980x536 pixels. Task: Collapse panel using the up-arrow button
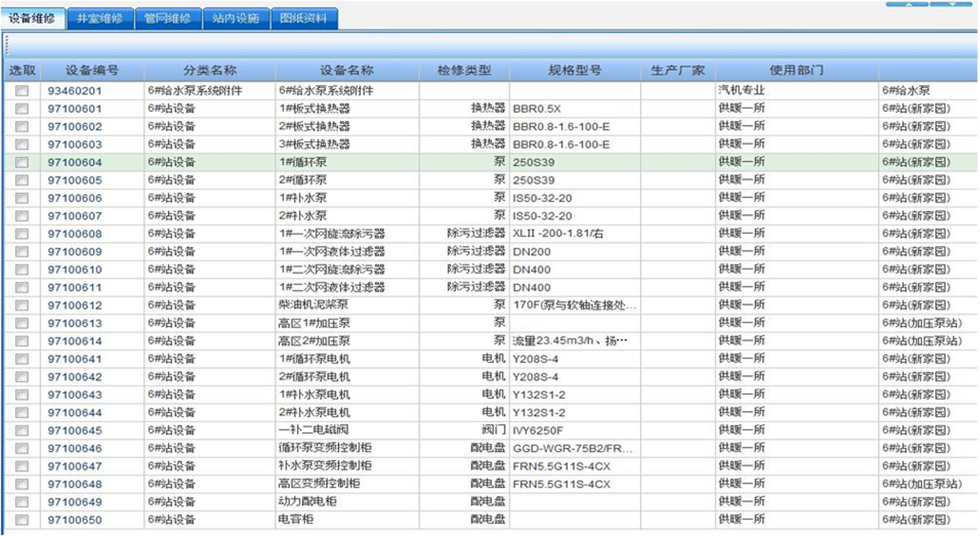pyautogui.click(x=906, y=4)
